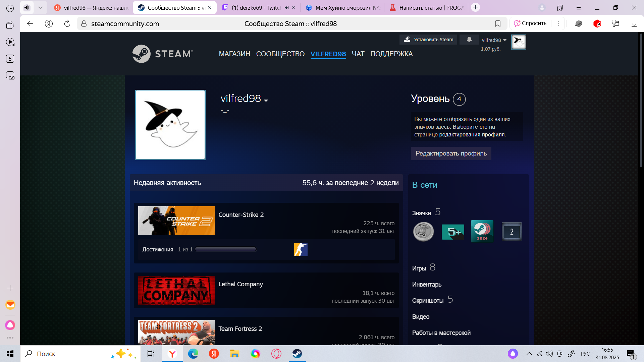Screen dimensions: 644x362
Task: Open the Steam notifications bell
Action: coord(469,40)
